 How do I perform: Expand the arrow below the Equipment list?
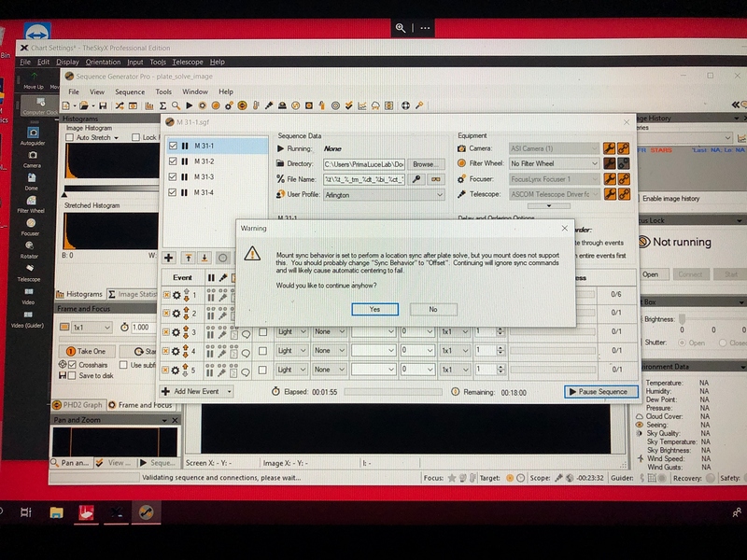pyautogui.click(x=549, y=206)
